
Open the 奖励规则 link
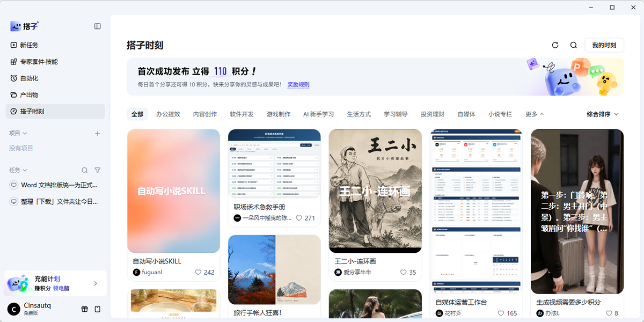tap(298, 84)
